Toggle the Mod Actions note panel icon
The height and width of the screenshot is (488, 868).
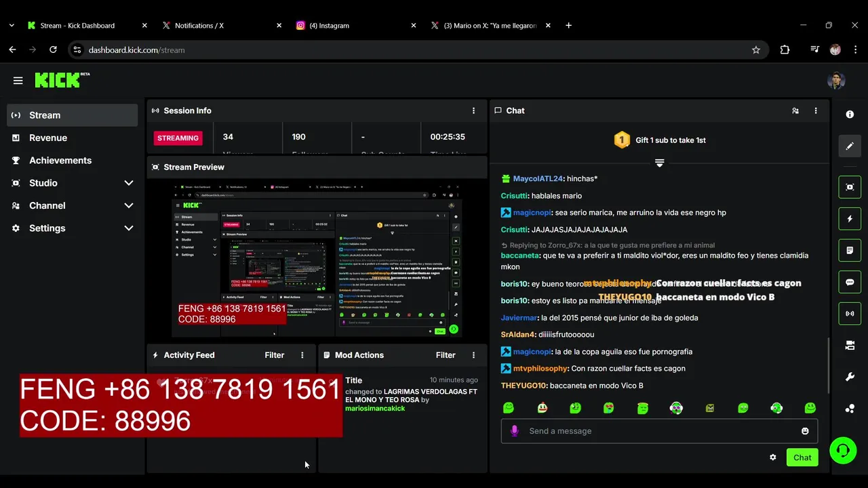point(850,250)
